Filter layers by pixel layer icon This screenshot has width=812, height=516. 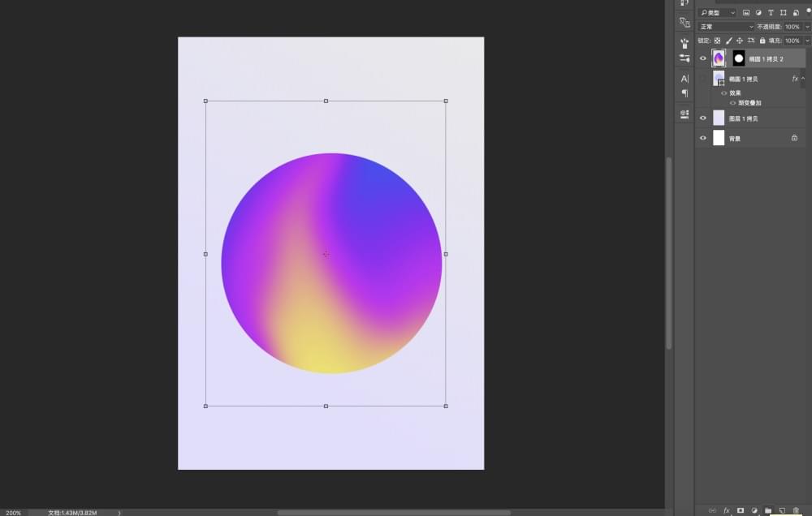(x=745, y=12)
